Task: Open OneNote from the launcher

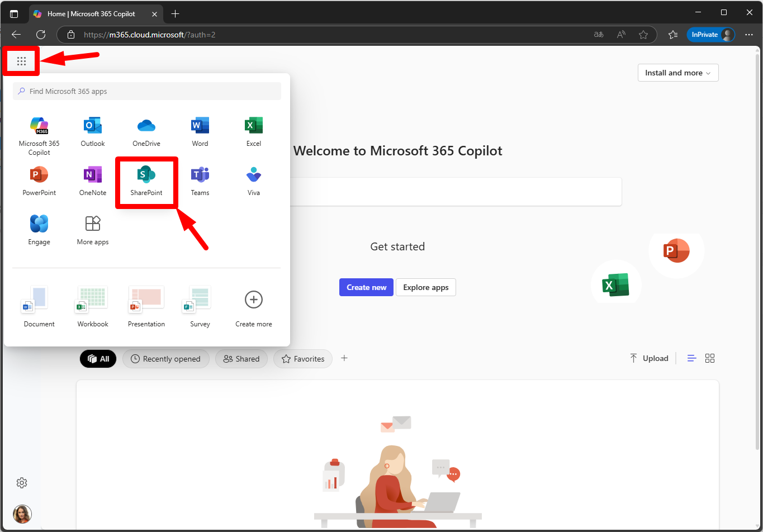Action: click(x=93, y=180)
